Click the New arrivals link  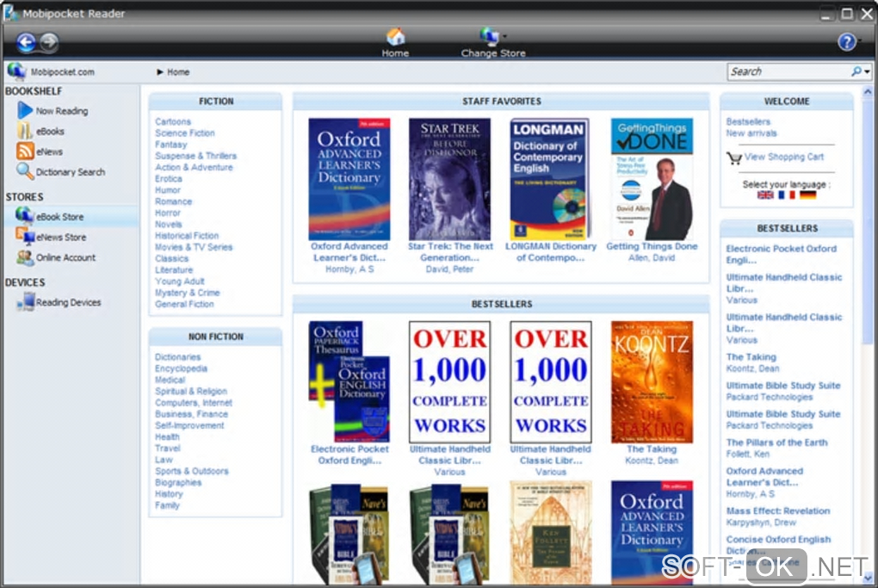pyautogui.click(x=751, y=133)
